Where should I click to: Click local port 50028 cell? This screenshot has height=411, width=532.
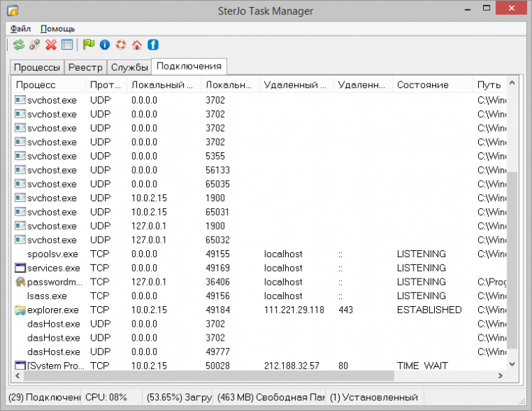coord(218,366)
